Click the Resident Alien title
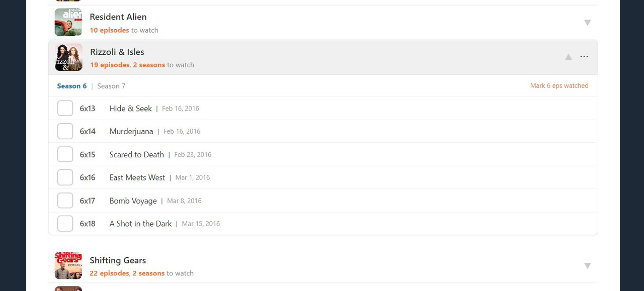644x291 pixels. tap(118, 17)
